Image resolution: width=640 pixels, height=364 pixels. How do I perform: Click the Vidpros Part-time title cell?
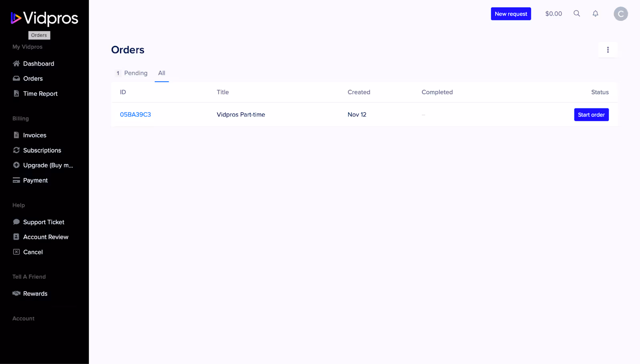point(241,114)
